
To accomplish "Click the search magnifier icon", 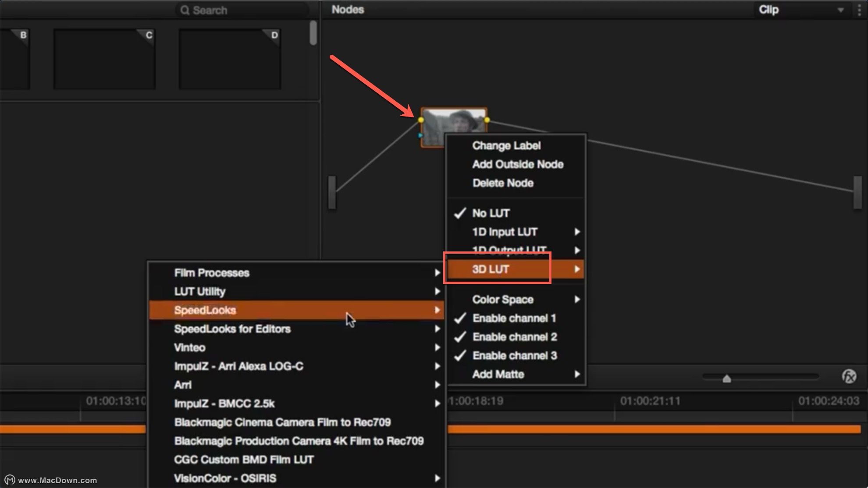I will pyautogui.click(x=185, y=10).
